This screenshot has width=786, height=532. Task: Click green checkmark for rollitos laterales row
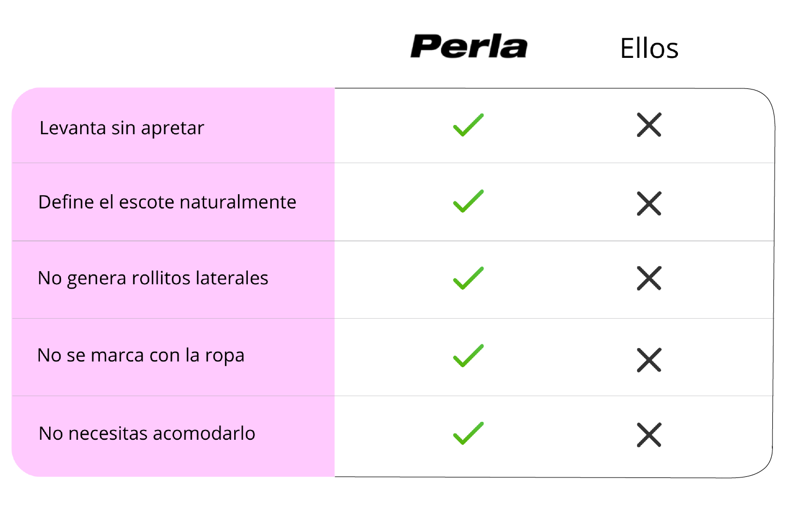[x=468, y=278]
